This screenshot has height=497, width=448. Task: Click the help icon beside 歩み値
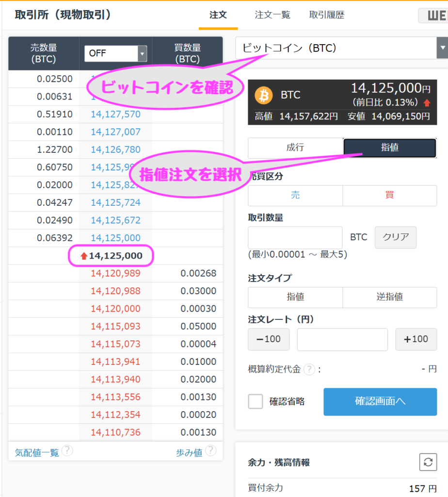(210, 451)
